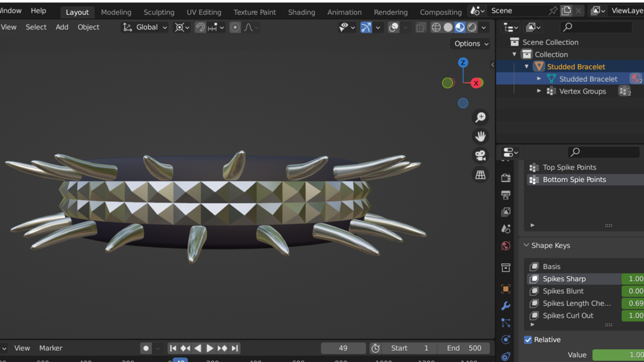Select material preview shading mode
The image size is (644, 362).
(460, 27)
